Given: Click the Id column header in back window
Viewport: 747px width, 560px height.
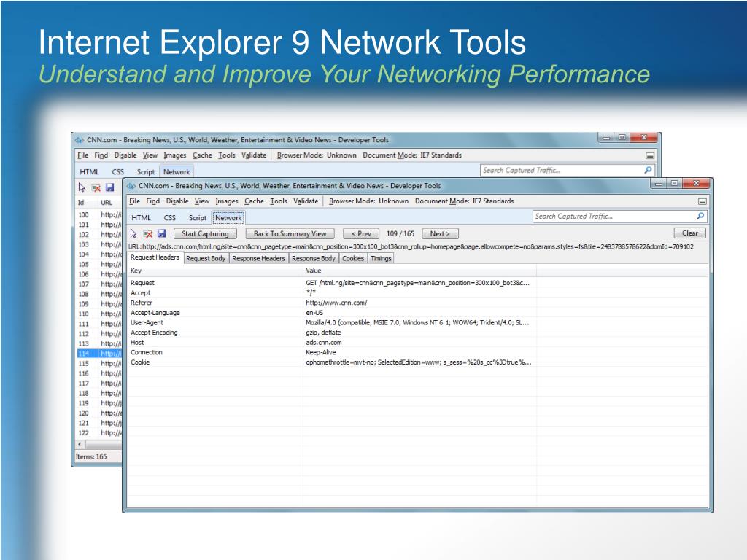Looking at the screenshot, I should [x=87, y=203].
